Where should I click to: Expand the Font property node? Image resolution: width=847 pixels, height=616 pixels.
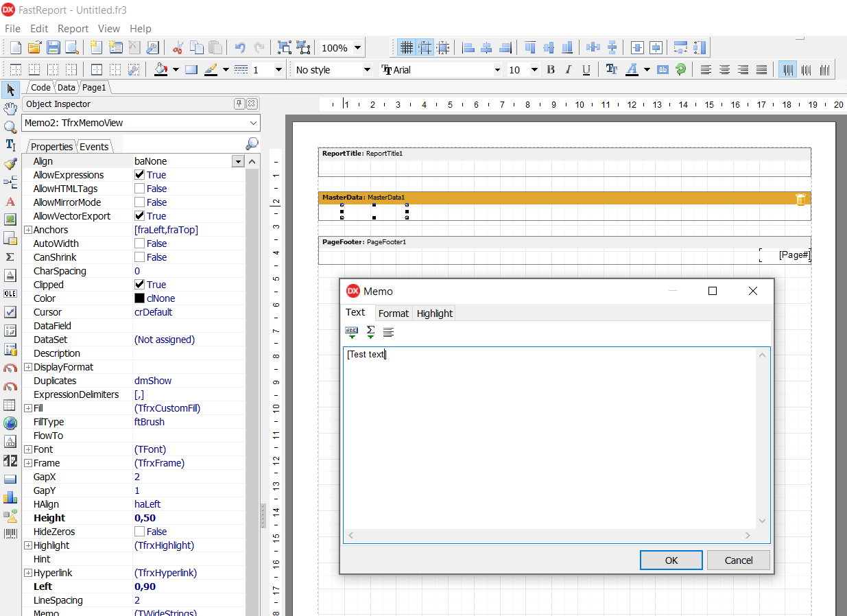[28, 449]
